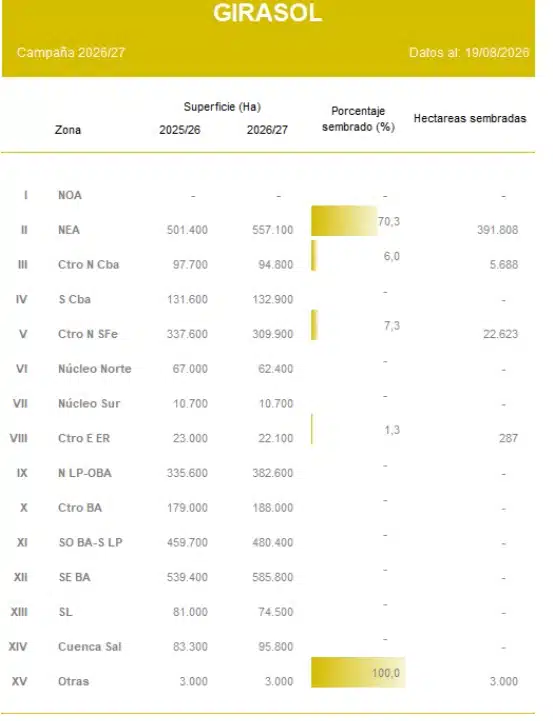Click the Datos al: 19/08/2026 date
The height and width of the screenshot is (721, 553).
point(469,52)
